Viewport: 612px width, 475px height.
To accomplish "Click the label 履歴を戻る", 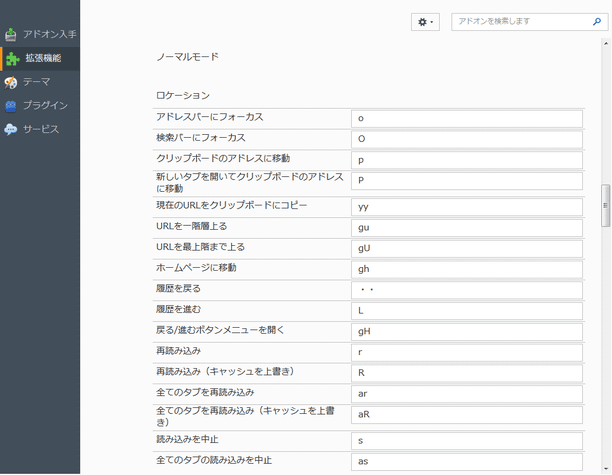I will 178,288.
